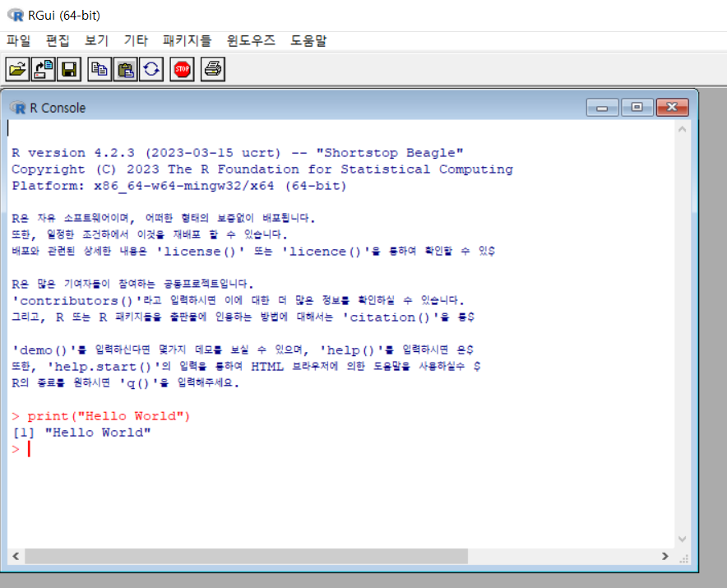
Task: Click the console vertical scrollbar up arrow
Action: (682, 129)
